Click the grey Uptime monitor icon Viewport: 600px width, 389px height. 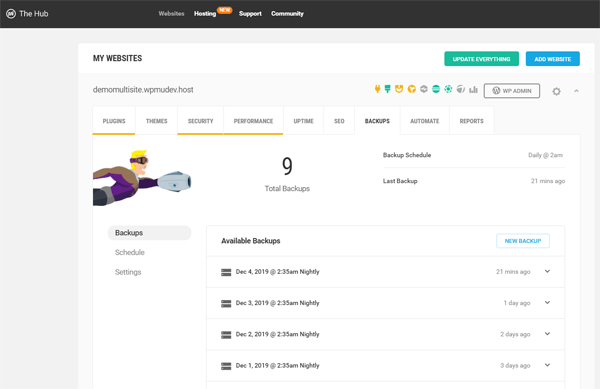[x=424, y=89]
